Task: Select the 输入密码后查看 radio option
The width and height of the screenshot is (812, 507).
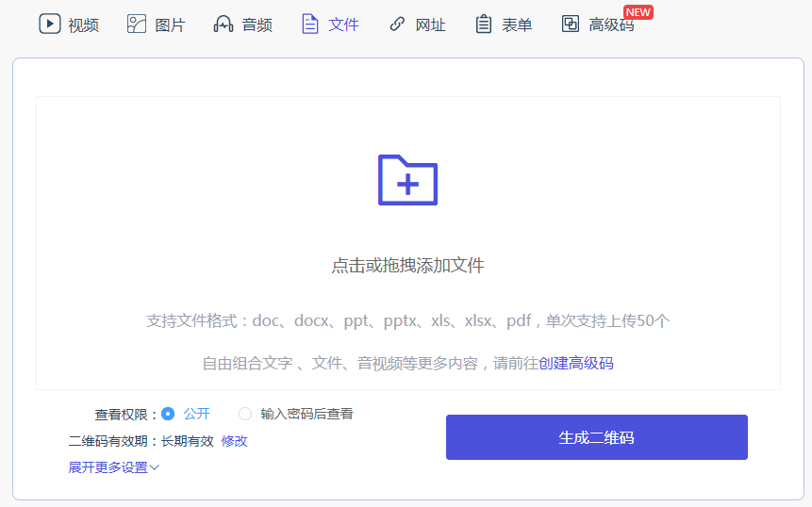Action: pyautogui.click(x=245, y=414)
